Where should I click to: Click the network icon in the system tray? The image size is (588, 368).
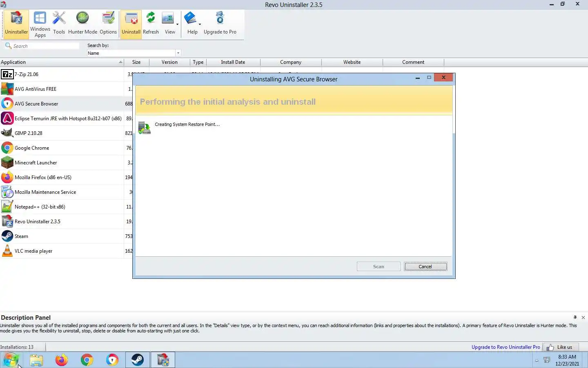(x=547, y=360)
